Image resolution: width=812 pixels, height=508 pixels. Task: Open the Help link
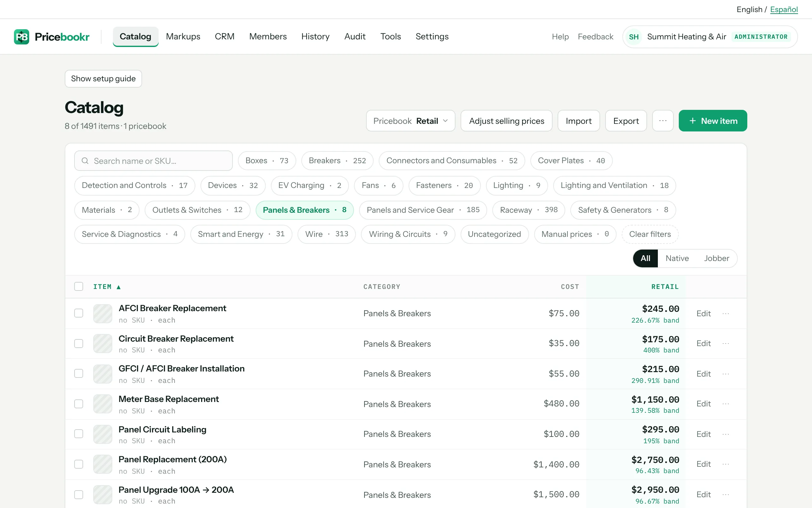point(560,37)
